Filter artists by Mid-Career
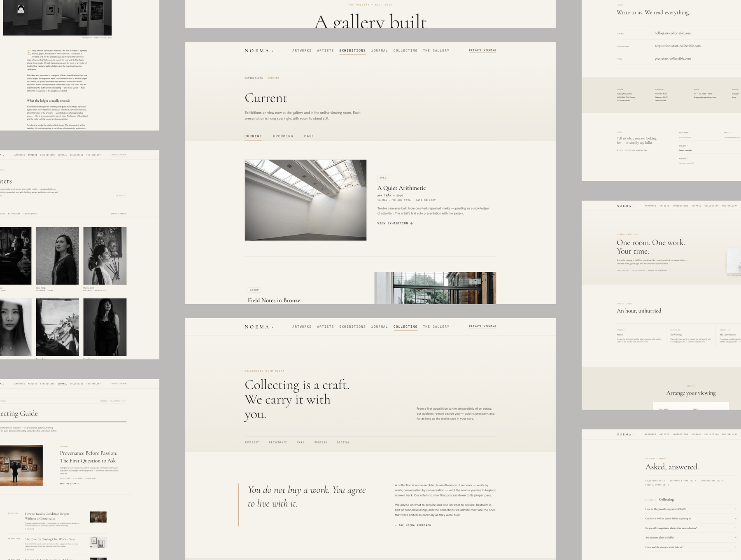This screenshot has height=560, width=741. (14, 214)
